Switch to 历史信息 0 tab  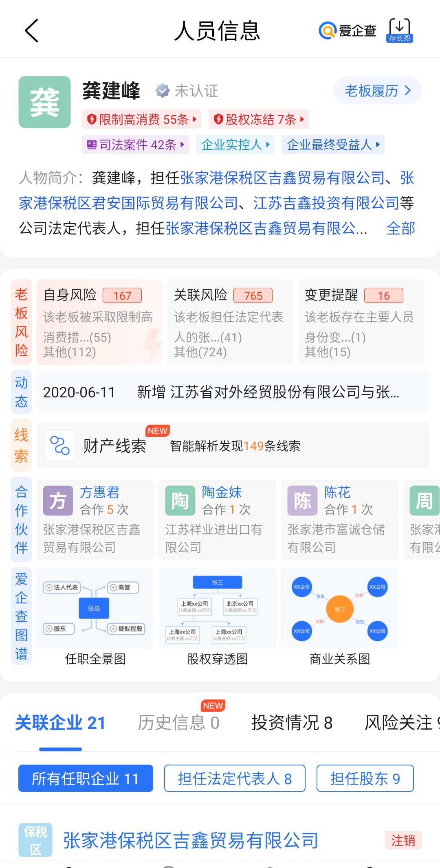[x=178, y=723]
